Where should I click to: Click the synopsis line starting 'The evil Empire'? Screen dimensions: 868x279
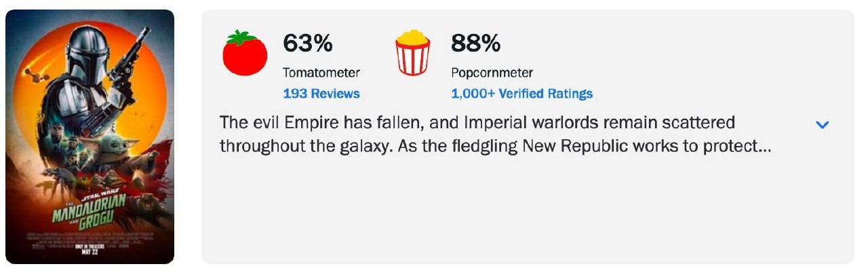(x=477, y=124)
